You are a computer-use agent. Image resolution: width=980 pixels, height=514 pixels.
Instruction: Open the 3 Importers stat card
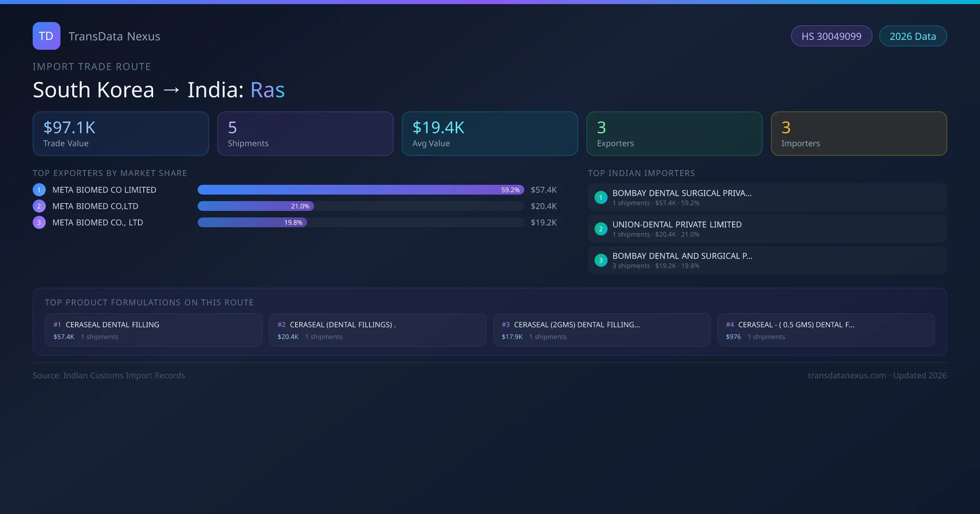859,134
